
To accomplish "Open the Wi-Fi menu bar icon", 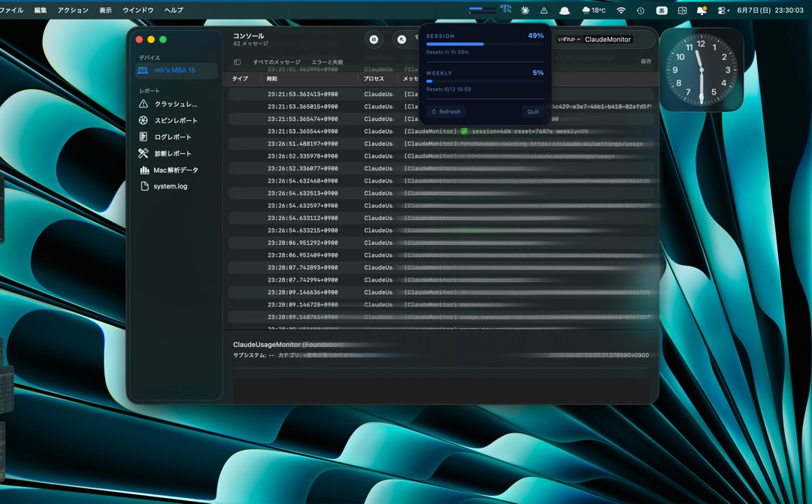I will tap(621, 11).
